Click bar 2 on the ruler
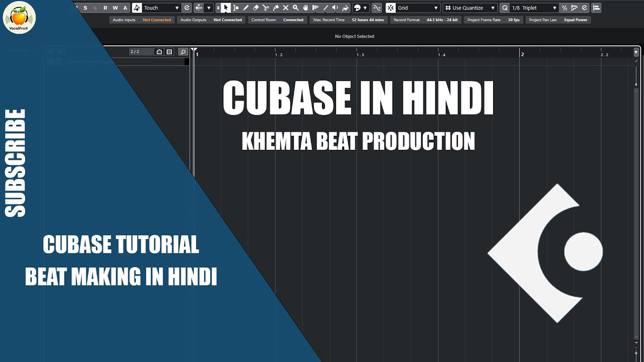This screenshot has width=644, height=362. click(x=522, y=54)
